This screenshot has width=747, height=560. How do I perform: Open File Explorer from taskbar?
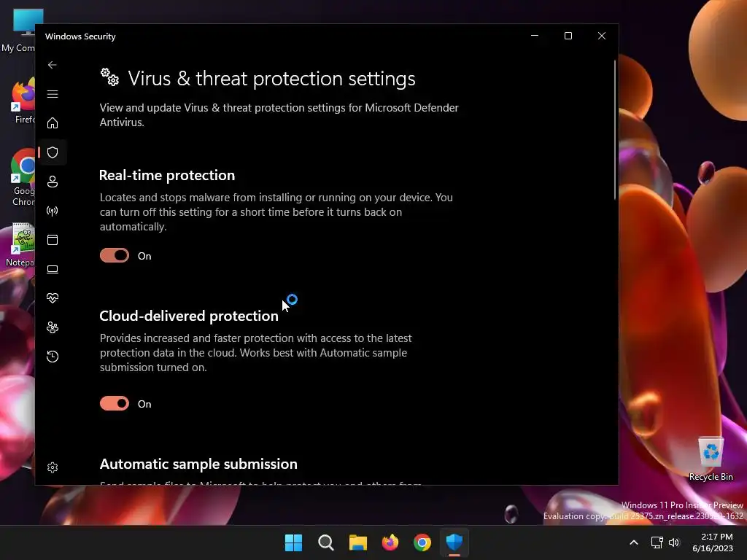click(357, 542)
